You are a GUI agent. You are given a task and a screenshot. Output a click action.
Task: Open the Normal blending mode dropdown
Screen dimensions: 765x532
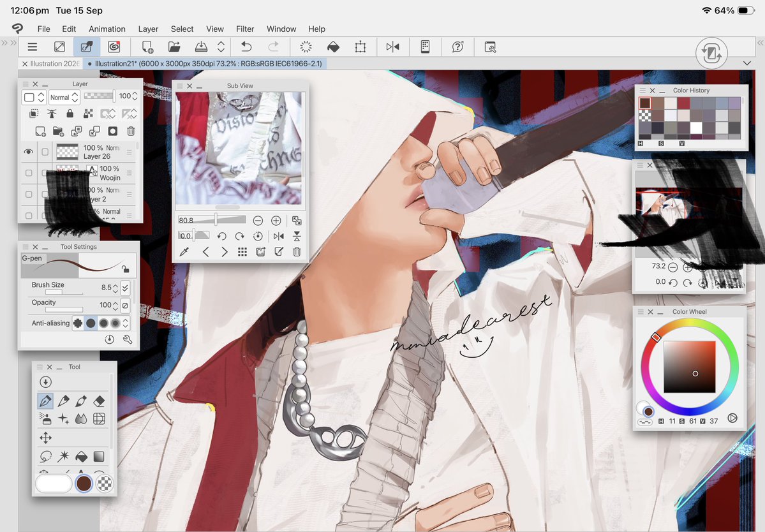click(x=64, y=98)
